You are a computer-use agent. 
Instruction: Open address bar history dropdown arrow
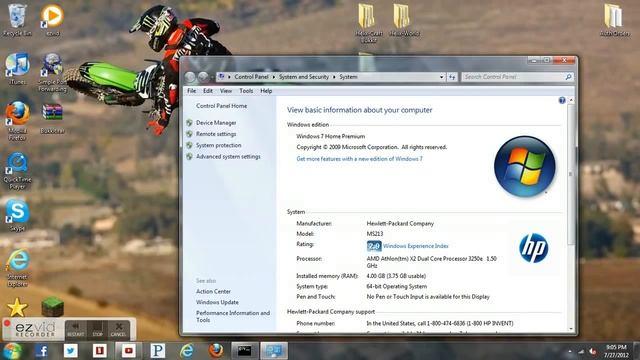tap(442, 77)
